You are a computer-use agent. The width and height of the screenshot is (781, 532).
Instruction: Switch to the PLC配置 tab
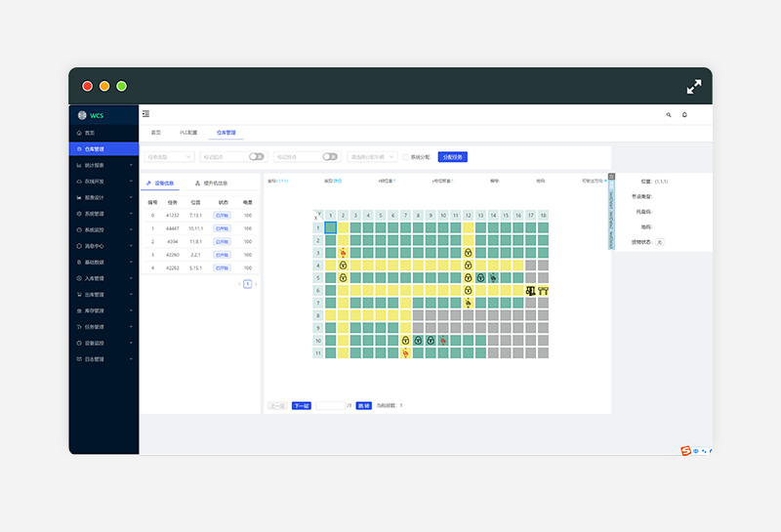pyautogui.click(x=187, y=133)
